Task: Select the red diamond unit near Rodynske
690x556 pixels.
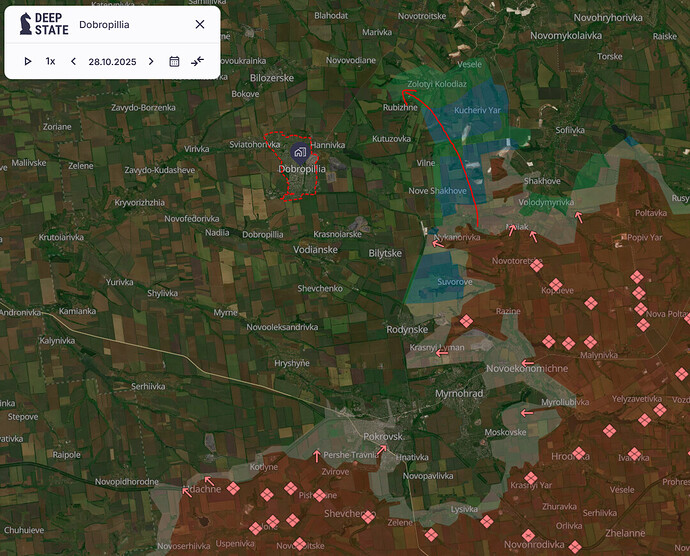Action: tap(466, 321)
